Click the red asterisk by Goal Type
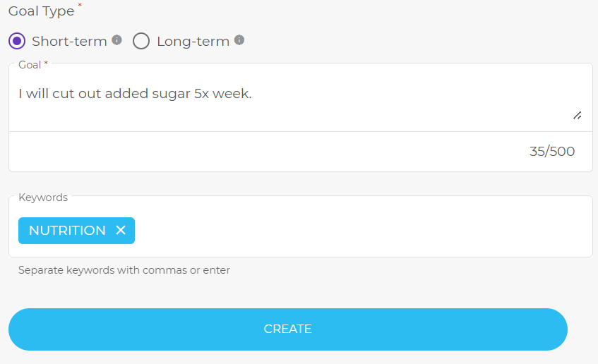 pos(80,6)
